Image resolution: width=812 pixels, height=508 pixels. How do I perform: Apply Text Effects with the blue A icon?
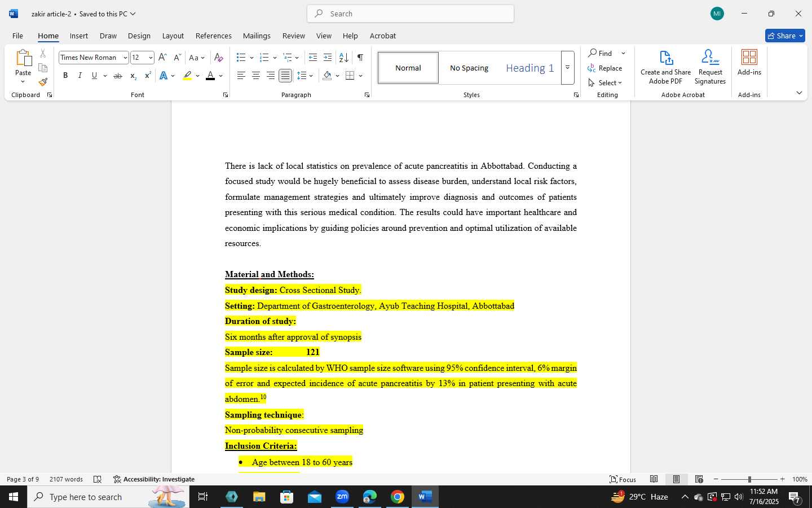[164, 76]
